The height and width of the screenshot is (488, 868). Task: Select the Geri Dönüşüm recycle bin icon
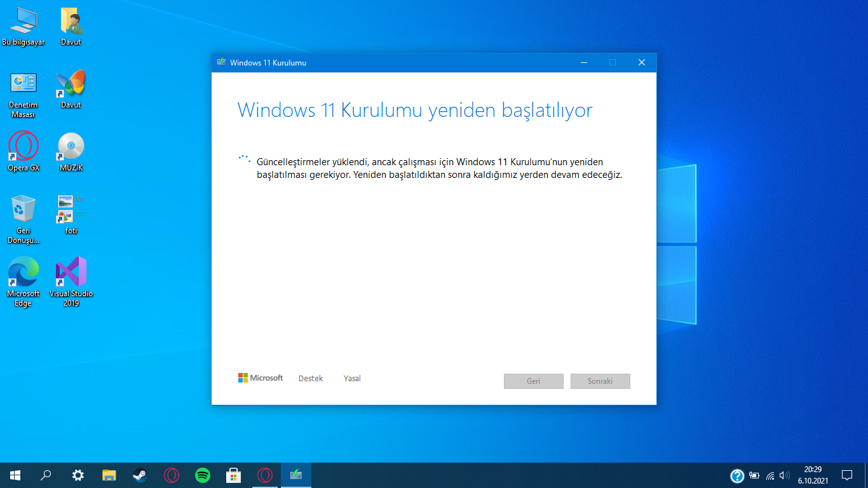click(x=24, y=220)
